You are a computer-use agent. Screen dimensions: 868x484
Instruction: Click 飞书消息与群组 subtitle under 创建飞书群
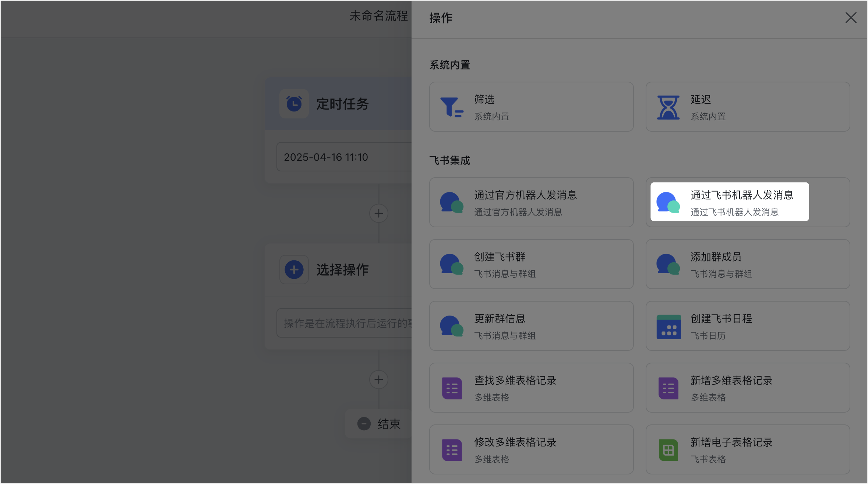505,274
